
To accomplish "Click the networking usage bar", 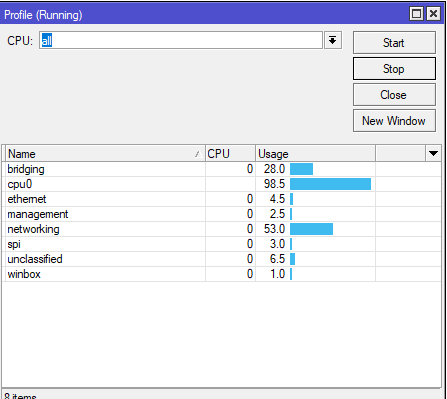I will pos(311,229).
